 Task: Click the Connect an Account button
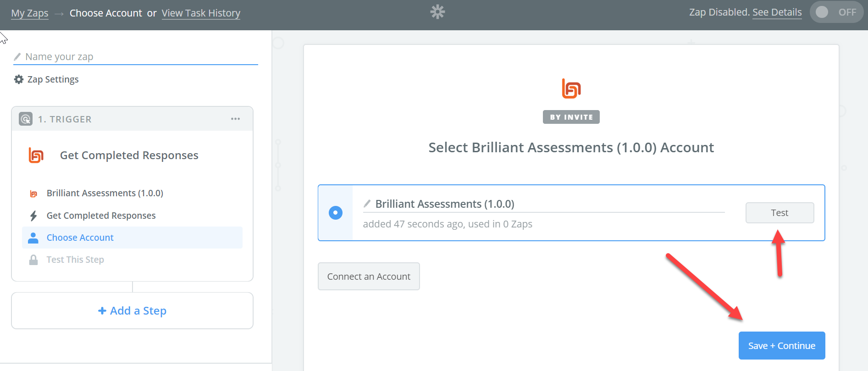369,277
